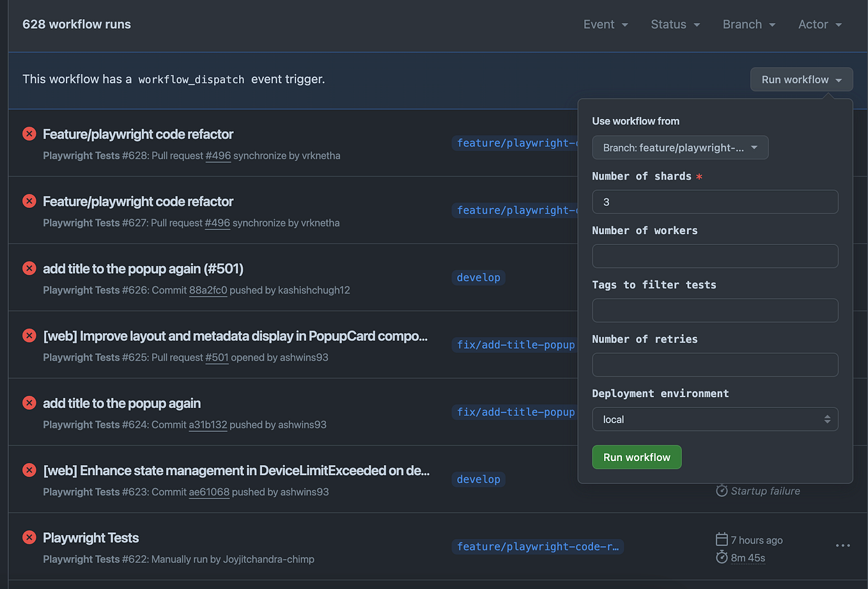
Task: Click the failure icon for "add title to the popup again (#501)"
Action: (x=29, y=269)
